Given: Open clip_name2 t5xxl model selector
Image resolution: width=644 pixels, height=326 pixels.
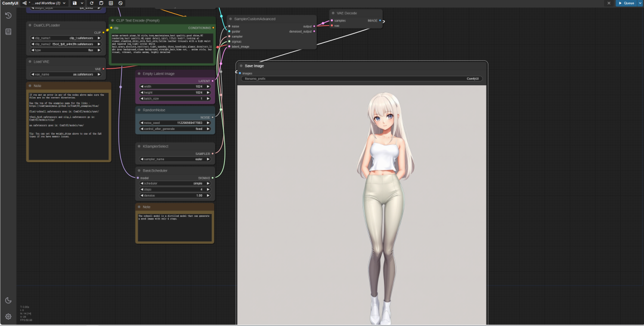Looking at the screenshot, I should [x=66, y=44].
